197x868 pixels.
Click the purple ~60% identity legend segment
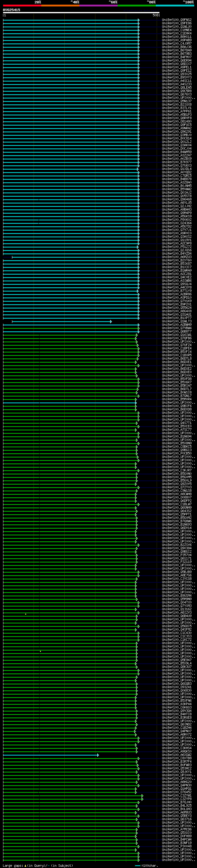[99, 6]
